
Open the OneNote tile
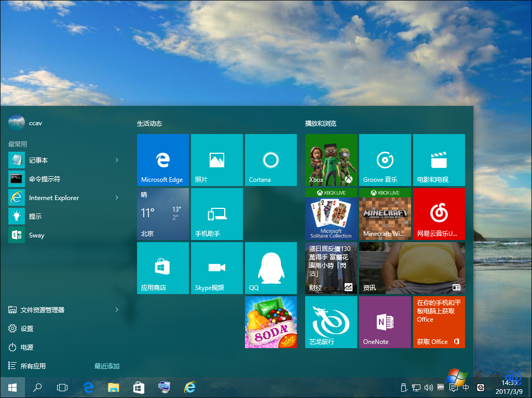(x=385, y=322)
